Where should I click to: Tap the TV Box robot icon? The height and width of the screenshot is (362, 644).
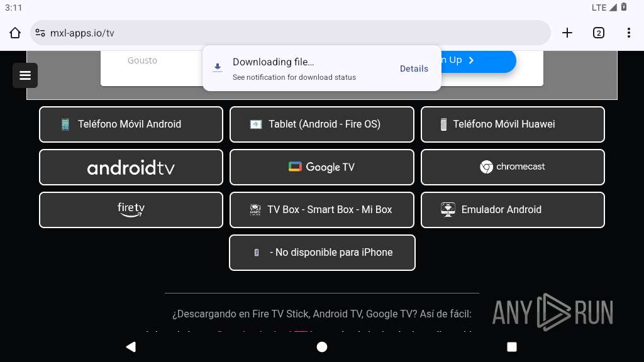pyautogui.click(x=255, y=210)
